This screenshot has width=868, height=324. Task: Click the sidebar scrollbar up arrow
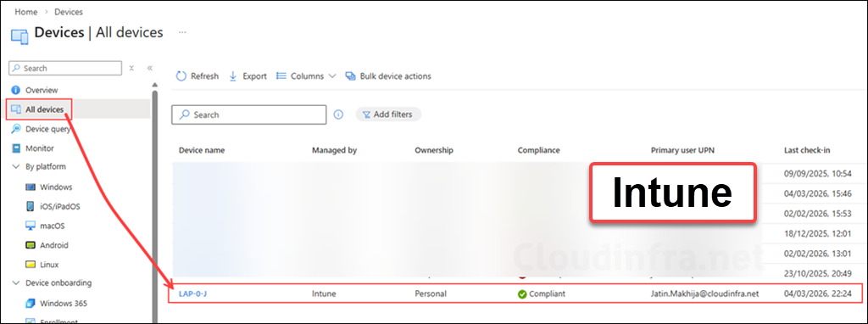[x=155, y=85]
